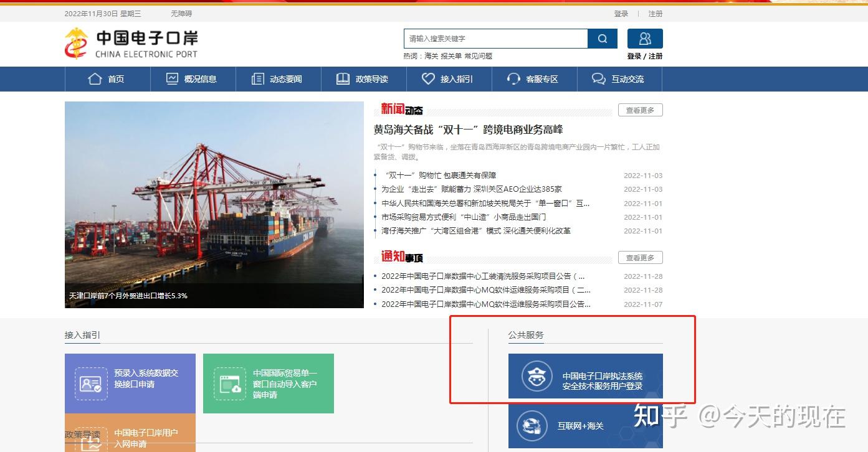Image resolution: width=868 pixels, height=452 pixels.
Task: Click the globe icon on 互联网+海关 tile
Action: point(532,426)
